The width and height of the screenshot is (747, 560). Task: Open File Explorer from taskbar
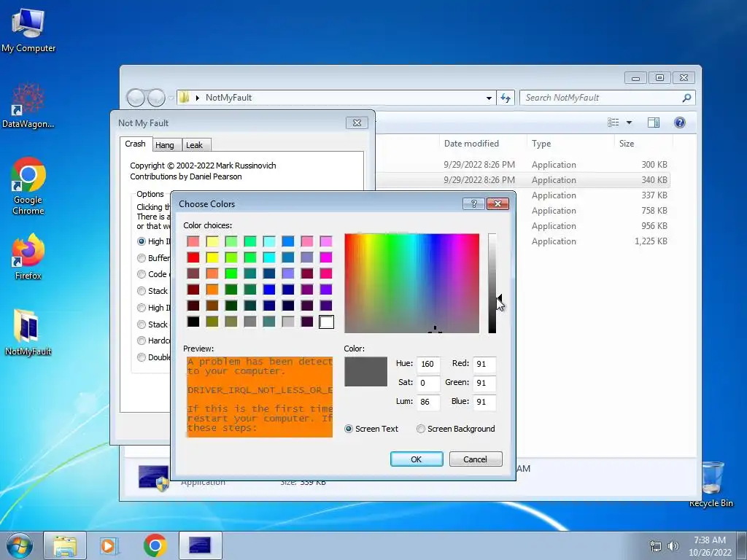(65, 545)
